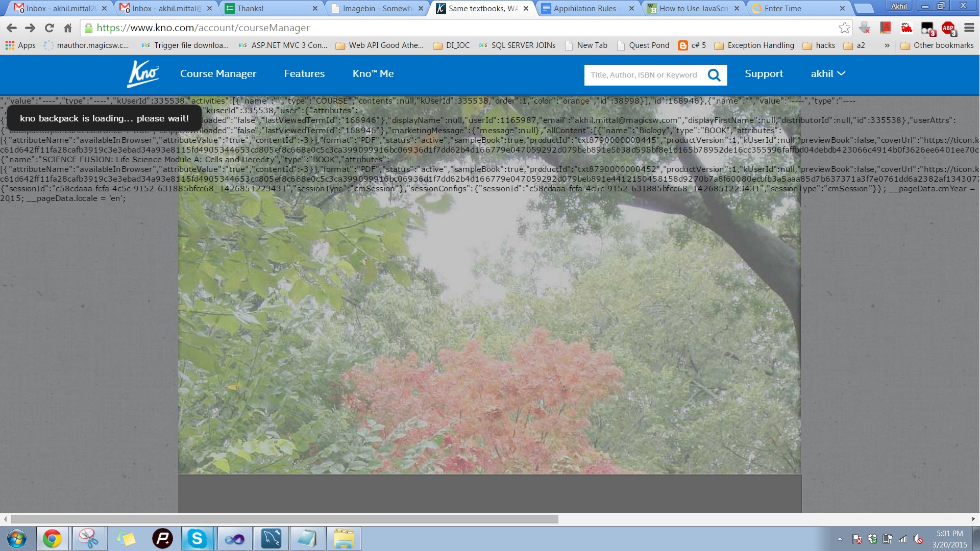Click the search magnifier icon

click(x=714, y=75)
